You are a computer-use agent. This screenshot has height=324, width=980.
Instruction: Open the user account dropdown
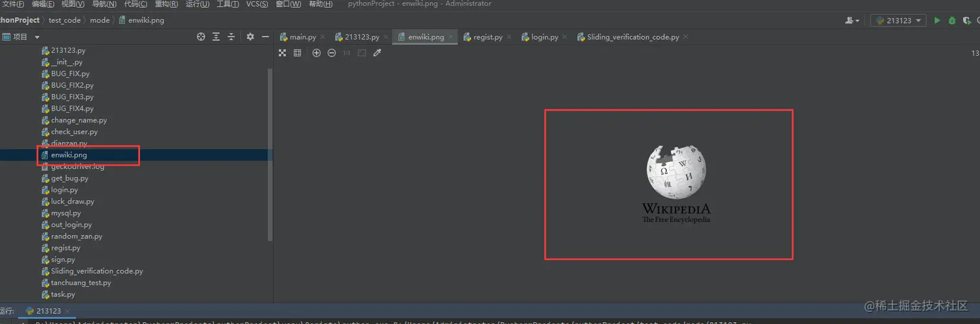click(852, 20)
